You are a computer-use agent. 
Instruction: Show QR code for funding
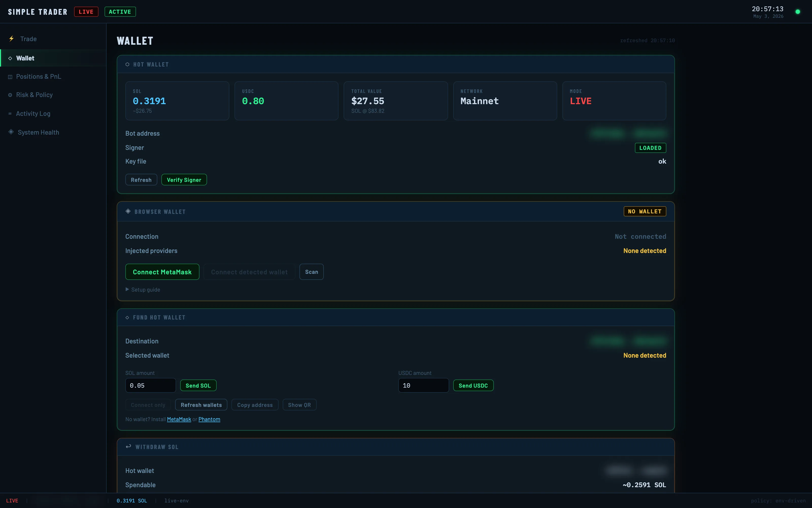(300, 405)
